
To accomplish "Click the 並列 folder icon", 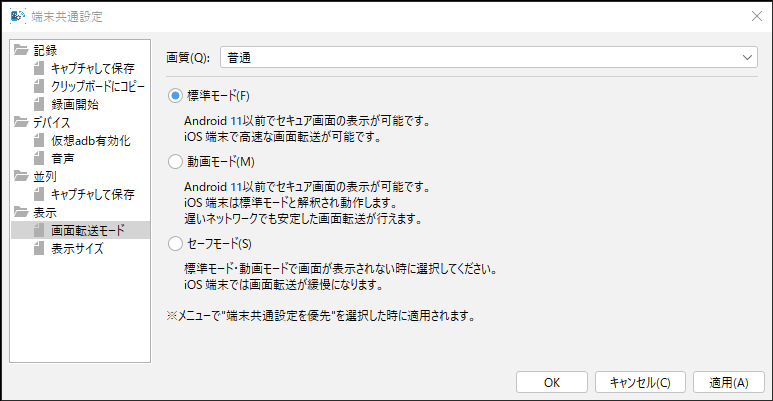I will pyautogui.click(x=21, y=176).
